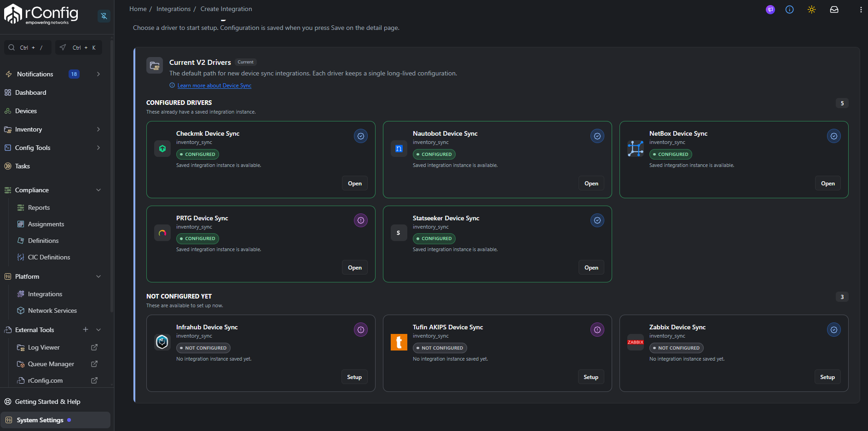Set up Infrahub Device Sync
Screen dimensions: 868x431
(x=354, y=377)
